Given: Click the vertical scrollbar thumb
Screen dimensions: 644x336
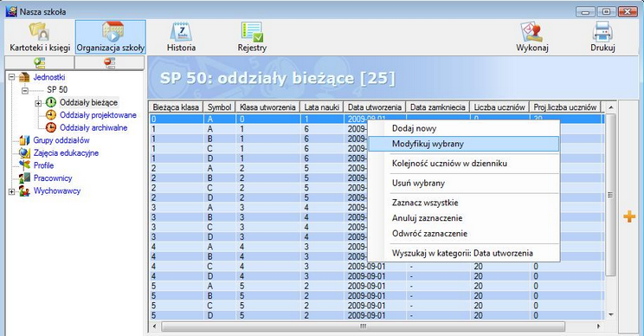Looking at the screenshot, I should click(x=611, y=195).
